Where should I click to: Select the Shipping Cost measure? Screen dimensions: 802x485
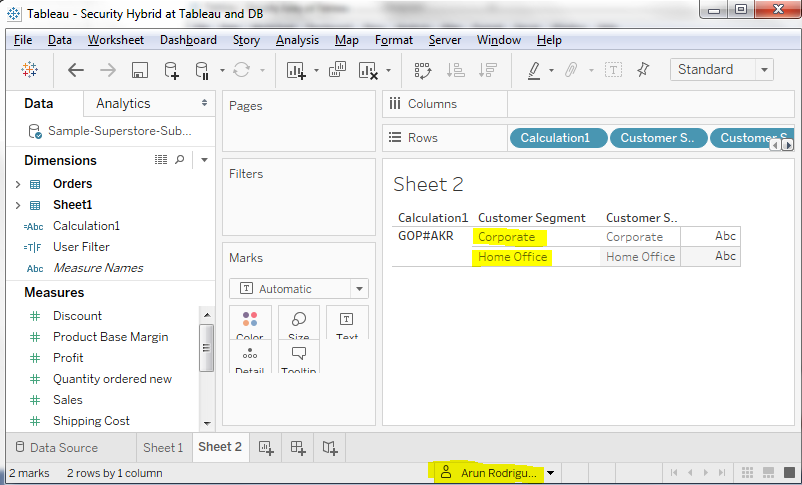click(x=91, y=421)
